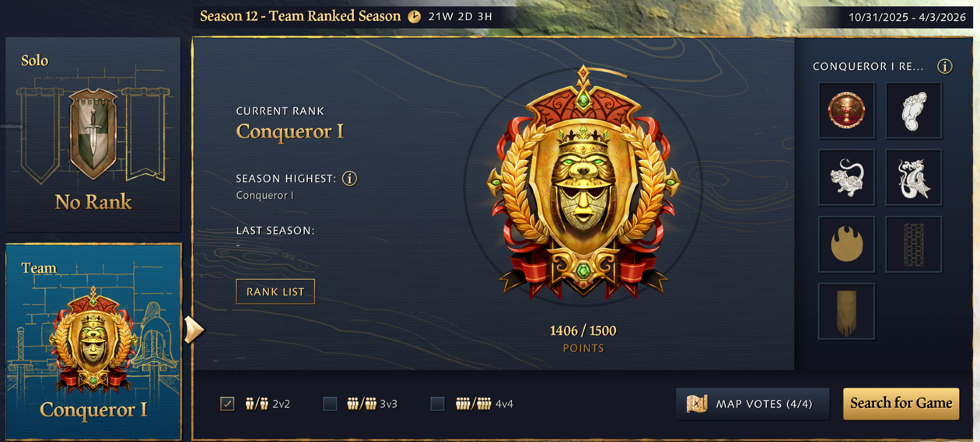Click the large Conqueror I rank emblem
This screenshot has width=980, height=442.
pyautogui.click(x=583, y=184)
